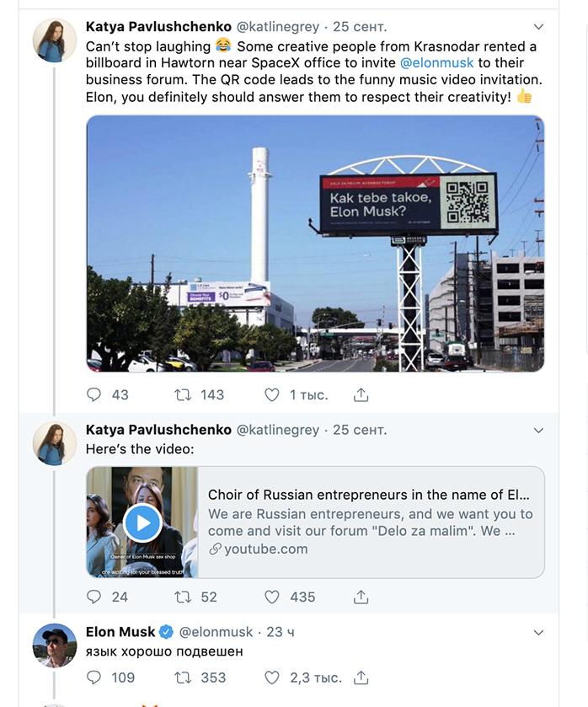Retweet Elon Musk's reply
This screenshot has height=707, width=588.
click(x=183, y=678)
